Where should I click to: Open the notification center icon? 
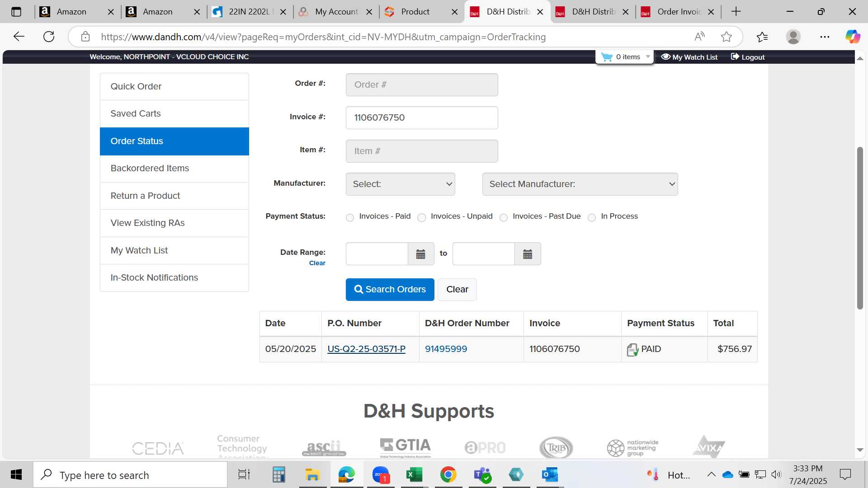[845, 474]
